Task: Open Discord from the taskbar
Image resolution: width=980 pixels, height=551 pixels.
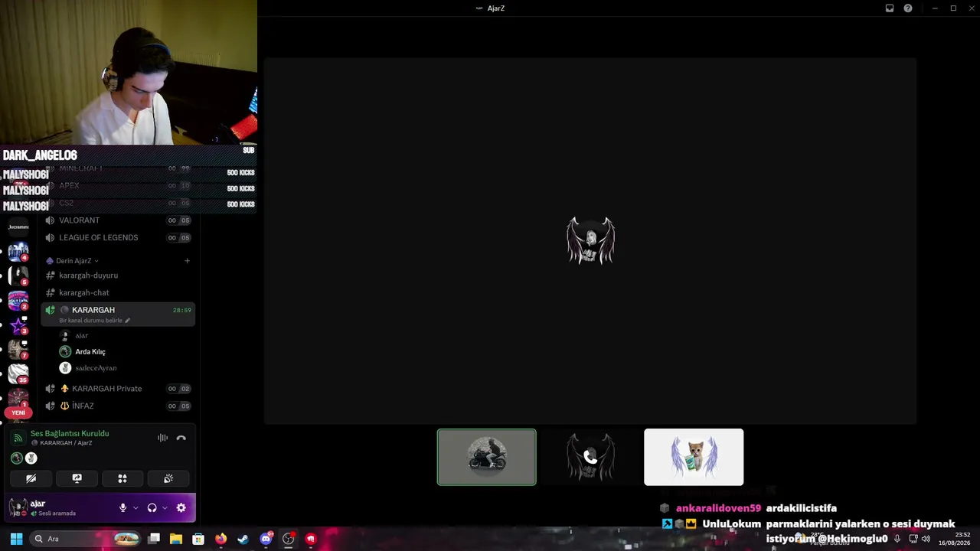Action: [266, 539]
